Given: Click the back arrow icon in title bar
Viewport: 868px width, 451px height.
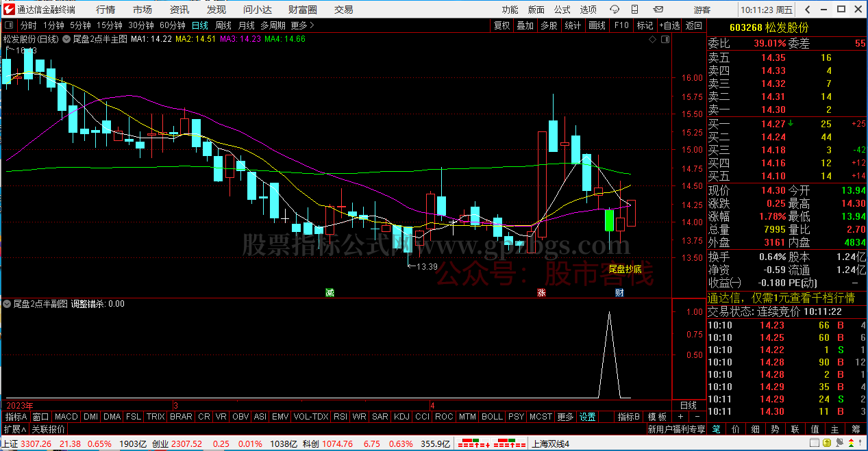Looking at the screenshot, I should click(807, 10).
